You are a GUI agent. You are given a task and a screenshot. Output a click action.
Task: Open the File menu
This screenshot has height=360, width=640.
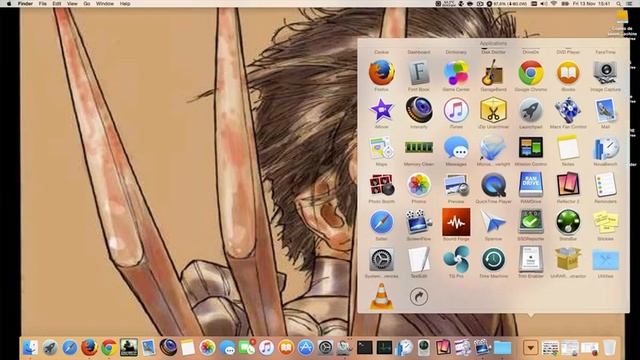click(42, 4)
